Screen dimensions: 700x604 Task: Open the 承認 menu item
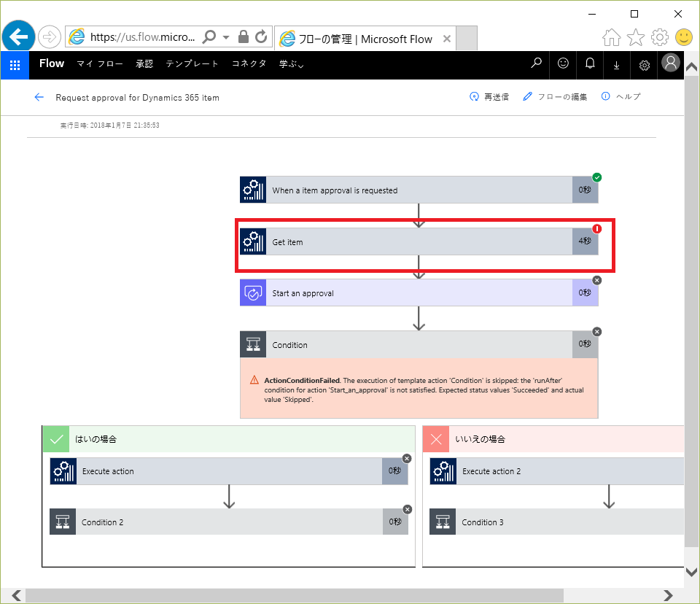point(144,64)
